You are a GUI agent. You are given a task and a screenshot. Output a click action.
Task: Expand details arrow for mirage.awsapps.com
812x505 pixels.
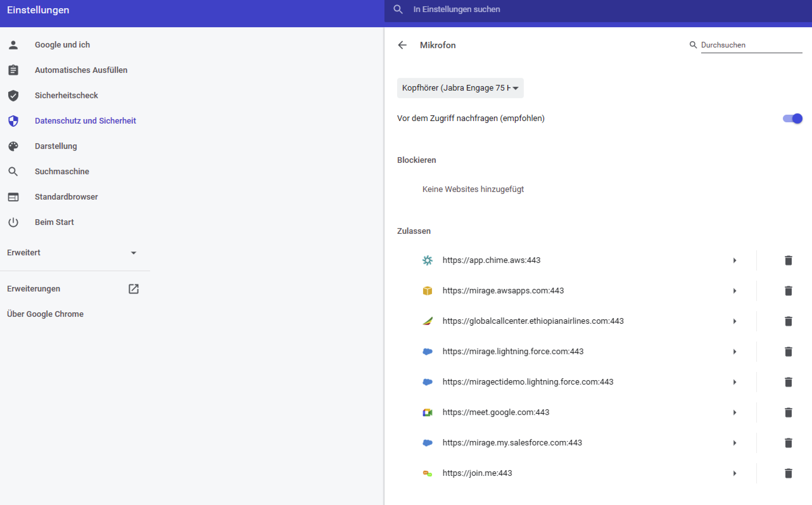tap(734, 291)
